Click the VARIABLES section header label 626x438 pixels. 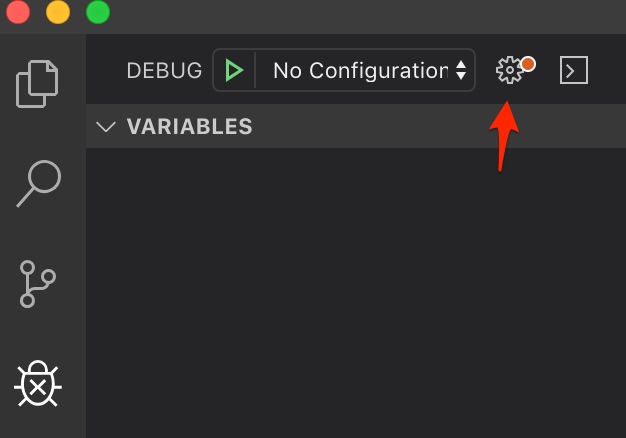point(189,127)
